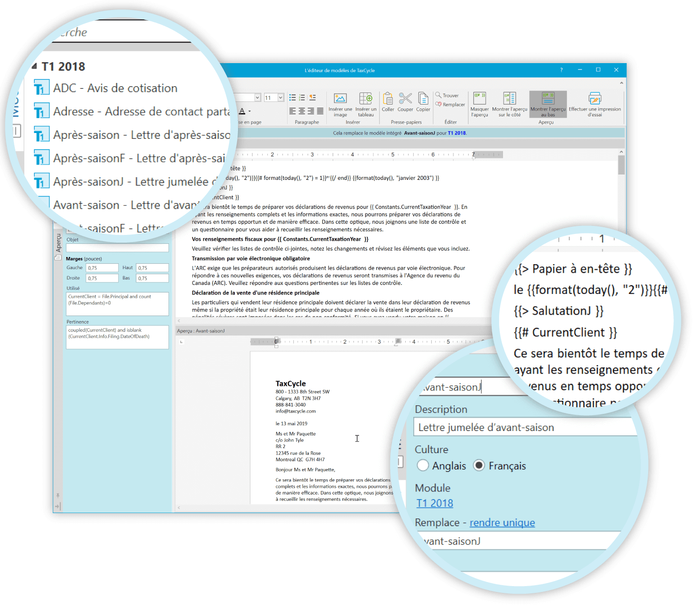Viewport: 700px width, 610px height.
Task: Click the numbered list icon
Action: (x=302, y=97)
